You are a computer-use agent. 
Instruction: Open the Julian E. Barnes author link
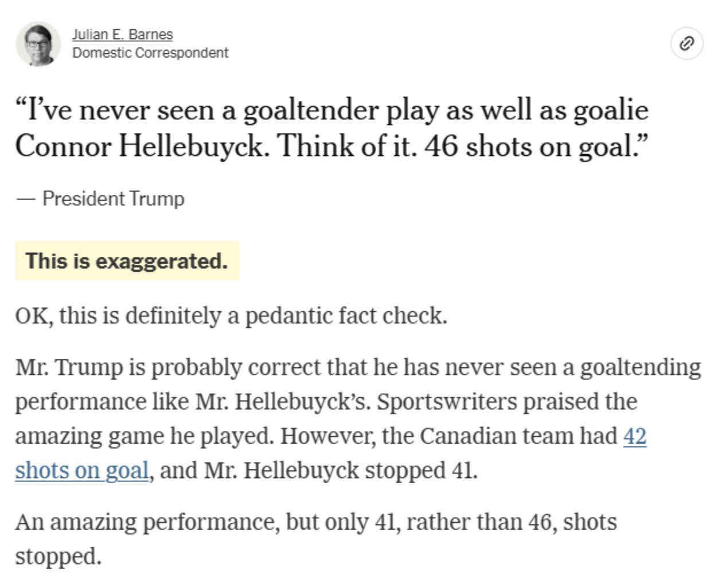(122, 34)
